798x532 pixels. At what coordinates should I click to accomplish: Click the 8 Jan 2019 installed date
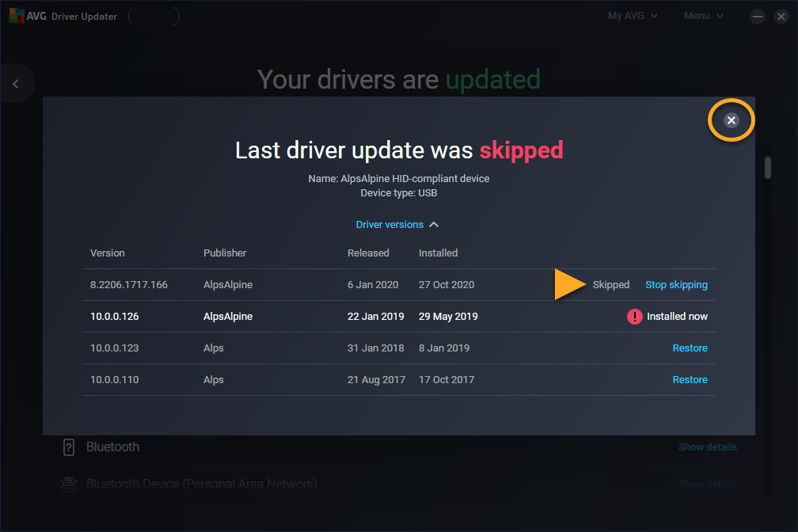coord(444,348)
